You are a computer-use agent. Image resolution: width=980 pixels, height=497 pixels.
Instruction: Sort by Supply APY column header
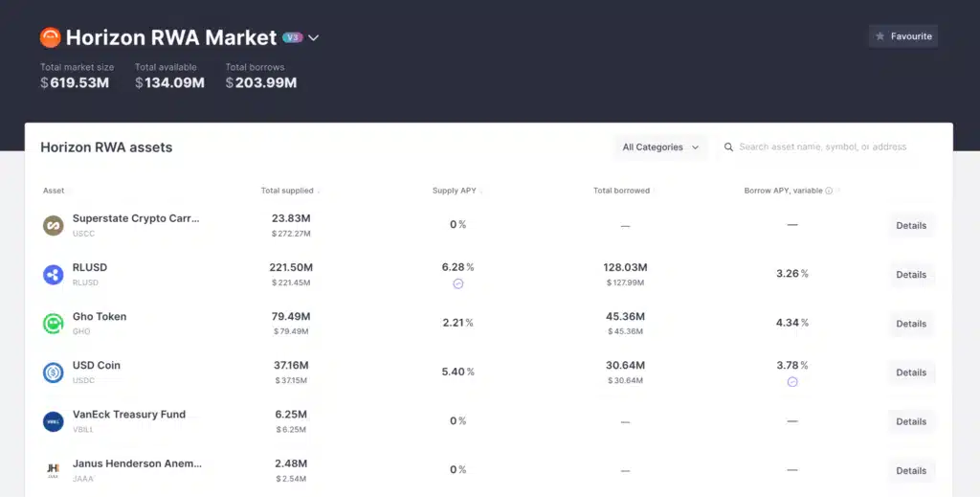point(455,191)
